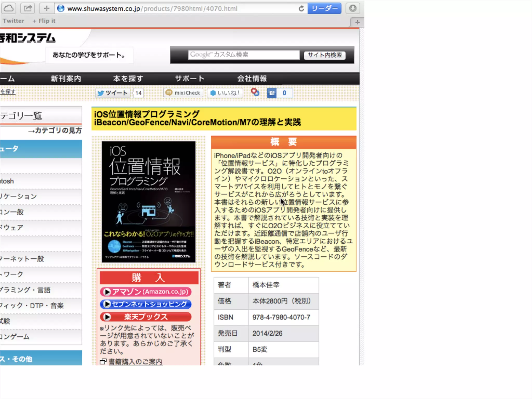
Task: Click the iCloud tabs icon in Safari toolbar
Action: 9,8
